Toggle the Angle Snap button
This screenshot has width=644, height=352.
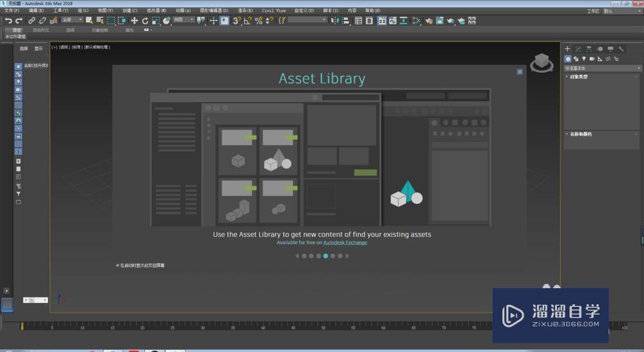pos(247,21)
